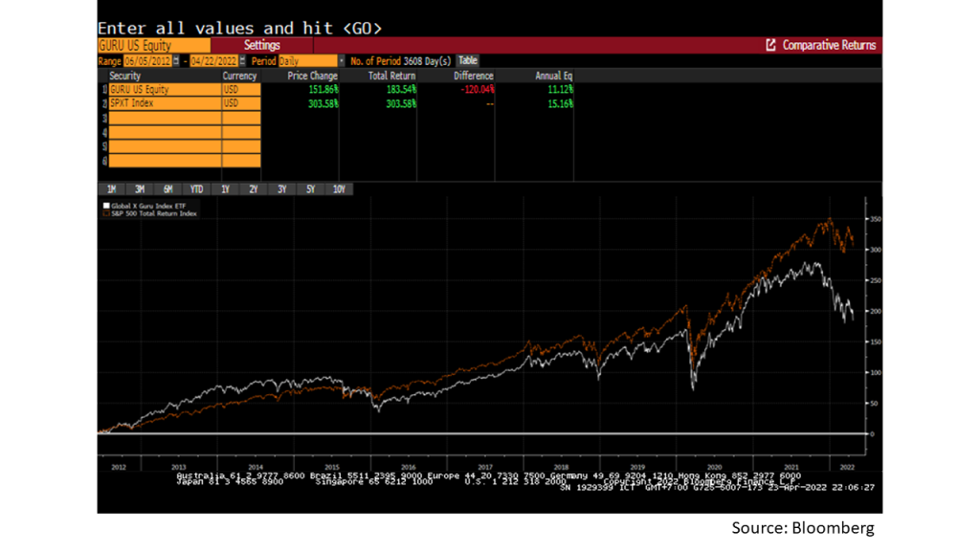Image resolution: width=980 pixels, height=551 pixels.
Task: Click the No. of Period 3608 Day(s) text
Action: pos(401,61)
